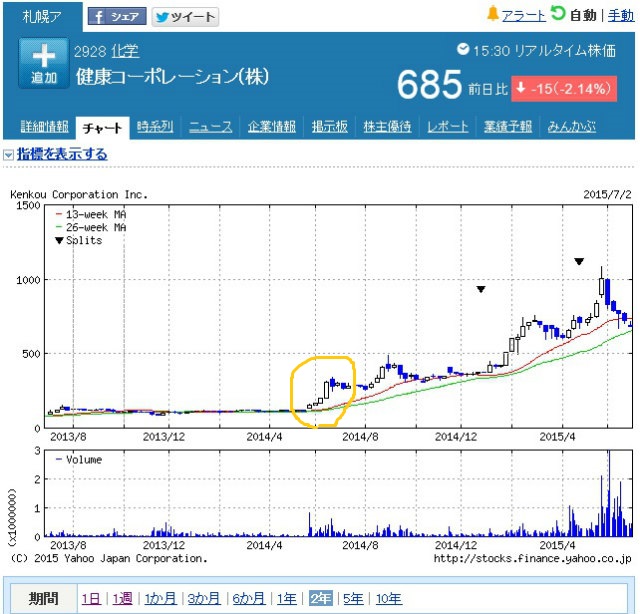Viewport: 640px width, 614px height.
Task: Set chart period to 1年
Action: pos(287,599)
